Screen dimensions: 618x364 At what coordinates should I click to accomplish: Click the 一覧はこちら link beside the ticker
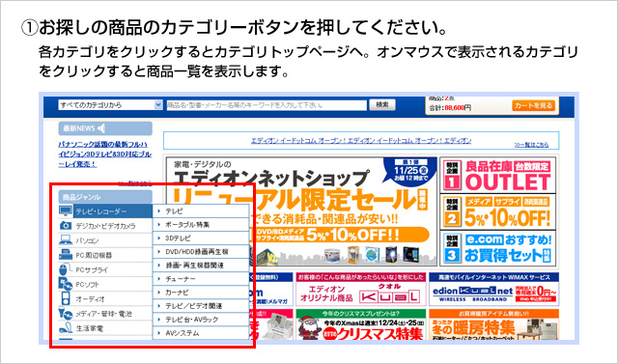click(531, 145)
